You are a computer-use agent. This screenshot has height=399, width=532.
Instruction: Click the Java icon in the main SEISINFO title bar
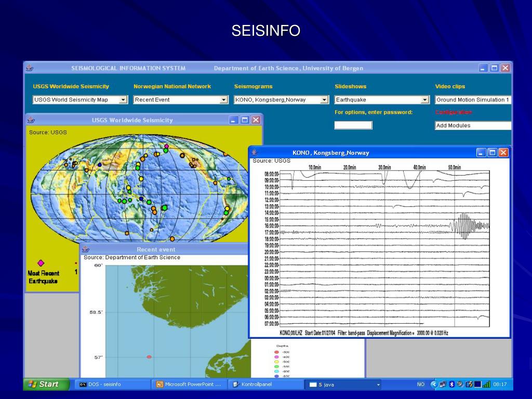pyautogui.click(x=30, y=68)
